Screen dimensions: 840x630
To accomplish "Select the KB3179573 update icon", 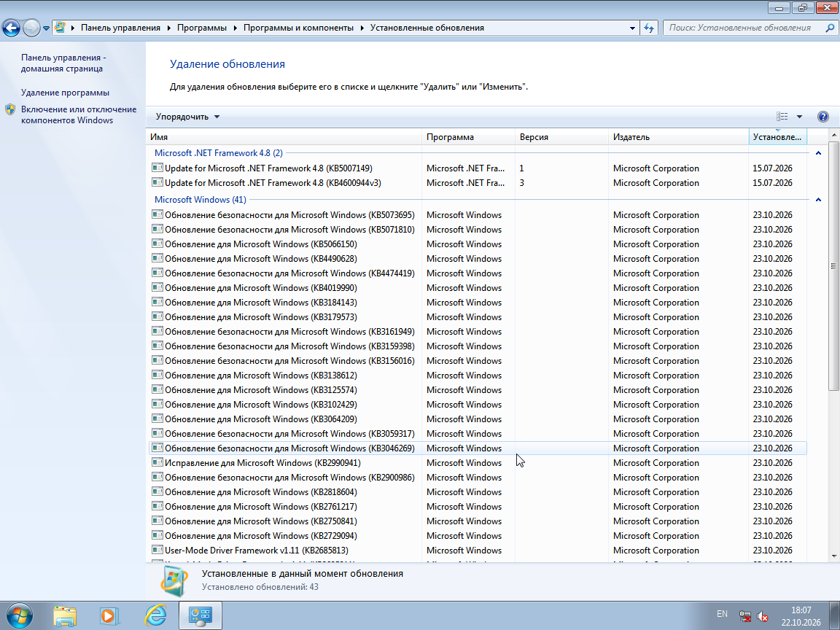I will click(157, 316).
